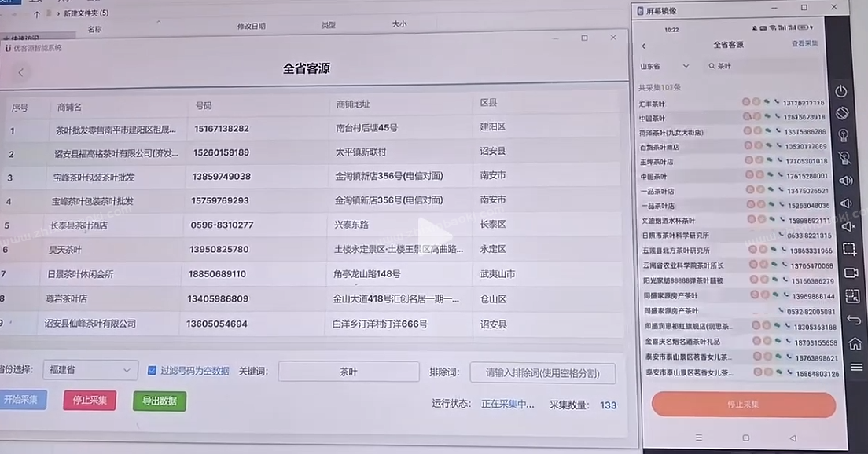
Task: Click the magnifier search icon on the phone screen
Action: (x=712, y=66)
